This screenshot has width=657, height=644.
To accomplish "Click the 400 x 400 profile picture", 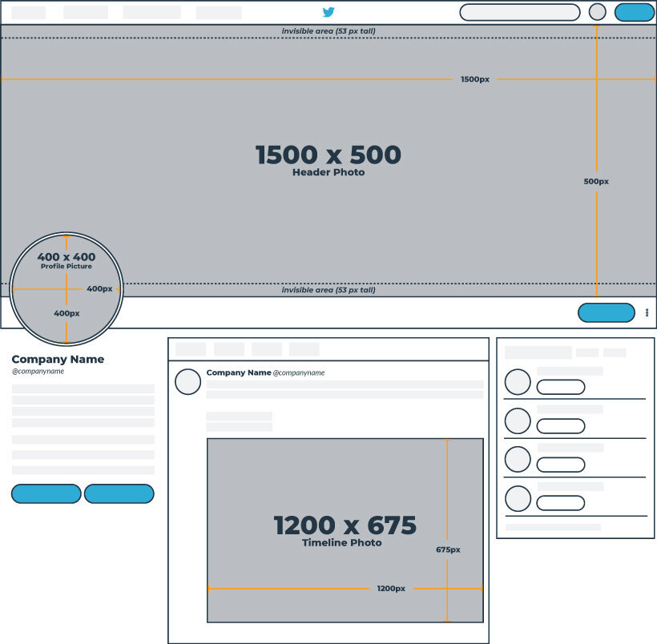I will click(67, 289).
